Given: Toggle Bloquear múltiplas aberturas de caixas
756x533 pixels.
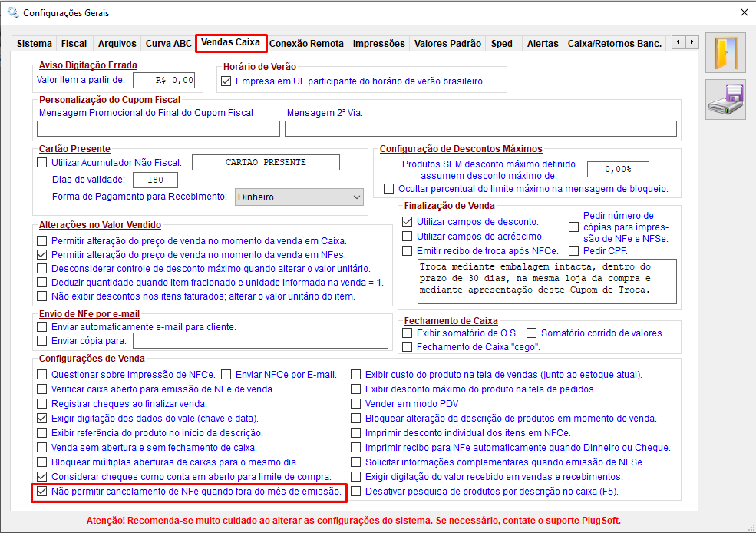Looking at the screenshot, I should 42,462.
